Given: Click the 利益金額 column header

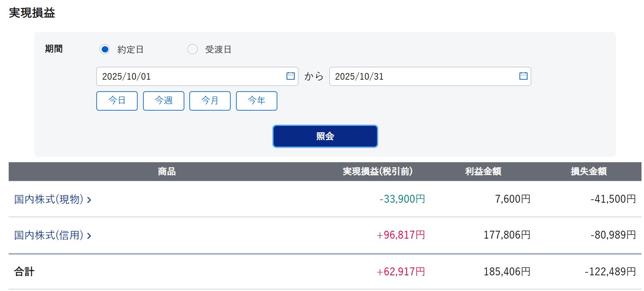Looking at the screenshot, I should [x=483, y=172].
